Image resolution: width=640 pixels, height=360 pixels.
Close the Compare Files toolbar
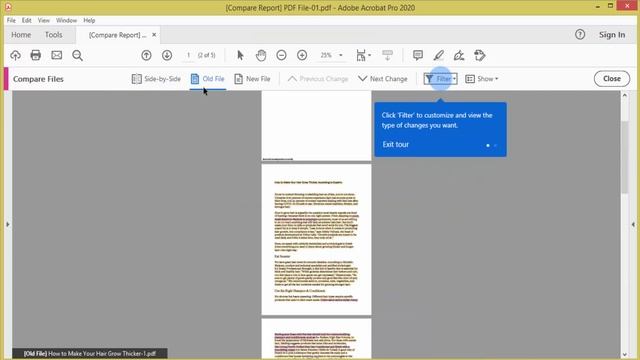(611, 79)
